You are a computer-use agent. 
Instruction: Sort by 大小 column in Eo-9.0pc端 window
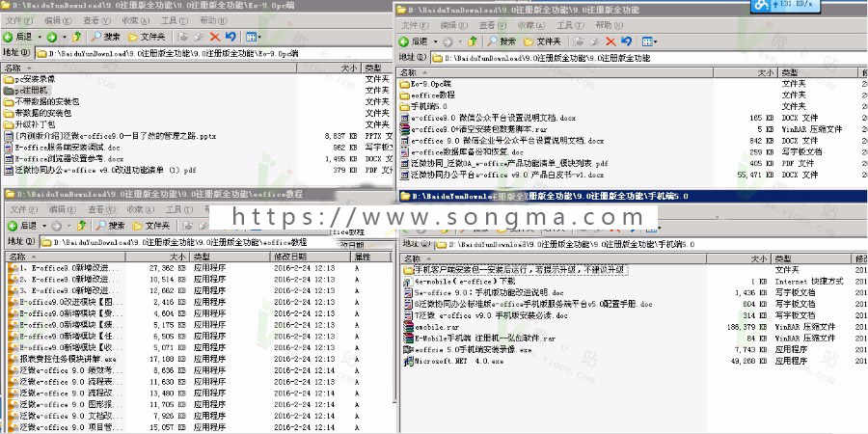(329, 68)
